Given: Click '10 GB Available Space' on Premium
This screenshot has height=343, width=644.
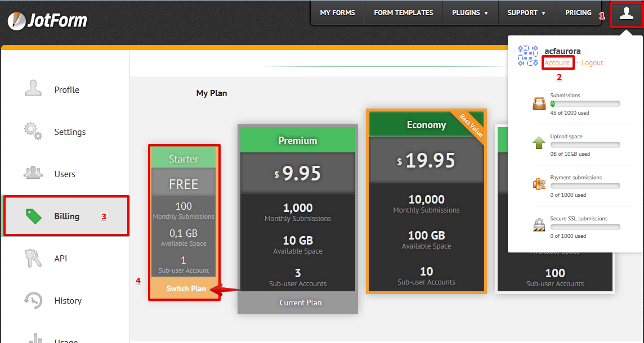Looking at the screenshot, I should (x=298, y=245).
